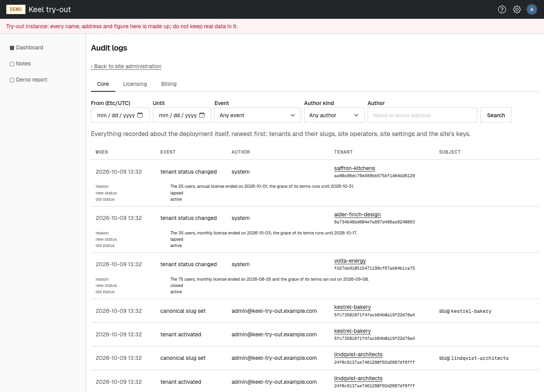Open kestrel-bakery link in canonical slug set row

[x=352, y=307]
